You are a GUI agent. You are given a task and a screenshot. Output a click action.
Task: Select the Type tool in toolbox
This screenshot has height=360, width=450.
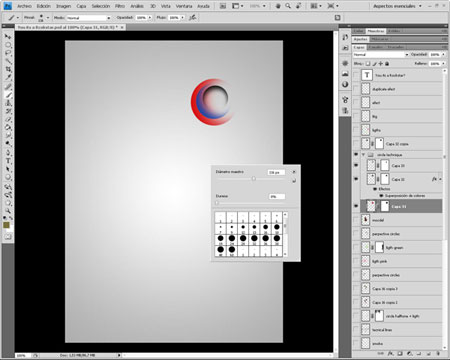coord(8,161)
